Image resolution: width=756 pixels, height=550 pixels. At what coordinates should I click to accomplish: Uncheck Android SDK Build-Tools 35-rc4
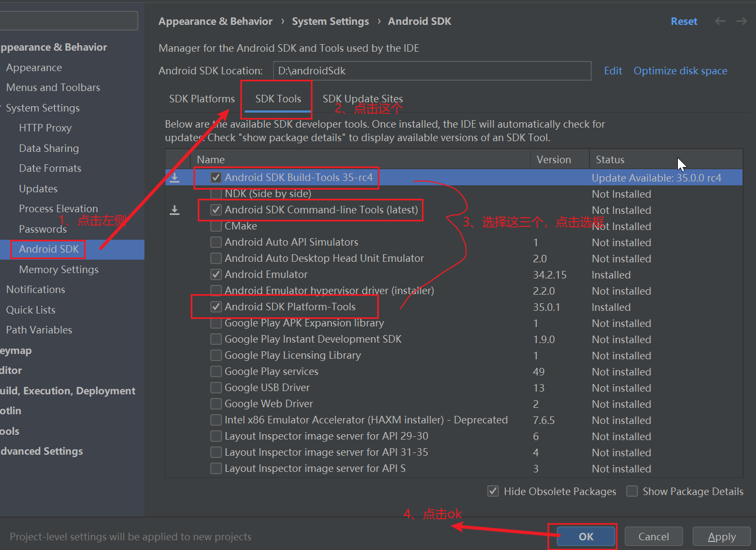coord(216,177)
